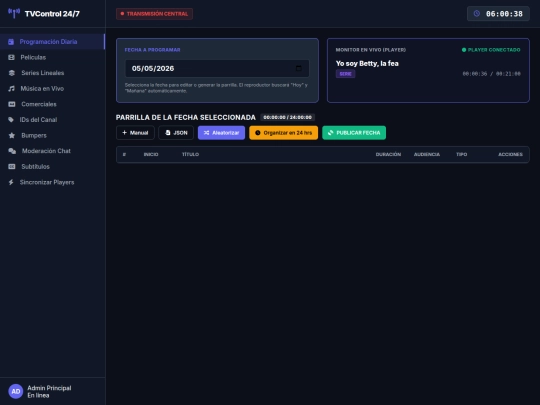
Task: Click the JSON import button
Action: coord(176,133)
